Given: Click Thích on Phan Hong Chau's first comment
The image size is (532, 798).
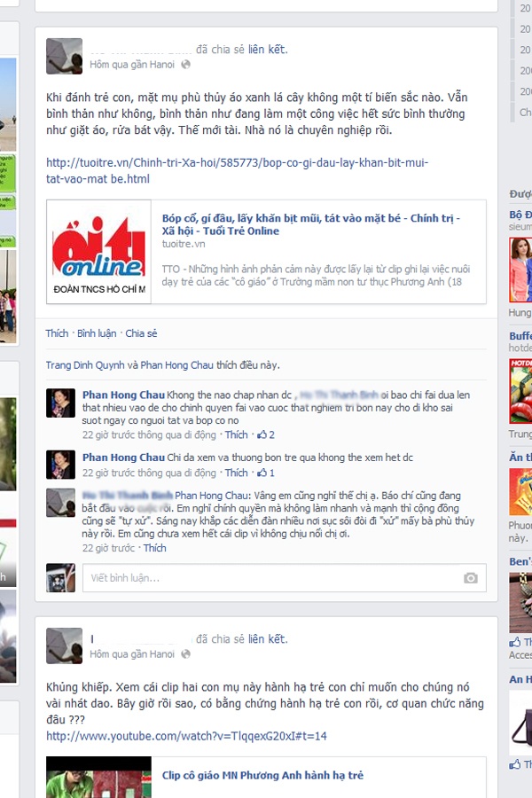Looking at the screenshot, I should coord(236,434).
